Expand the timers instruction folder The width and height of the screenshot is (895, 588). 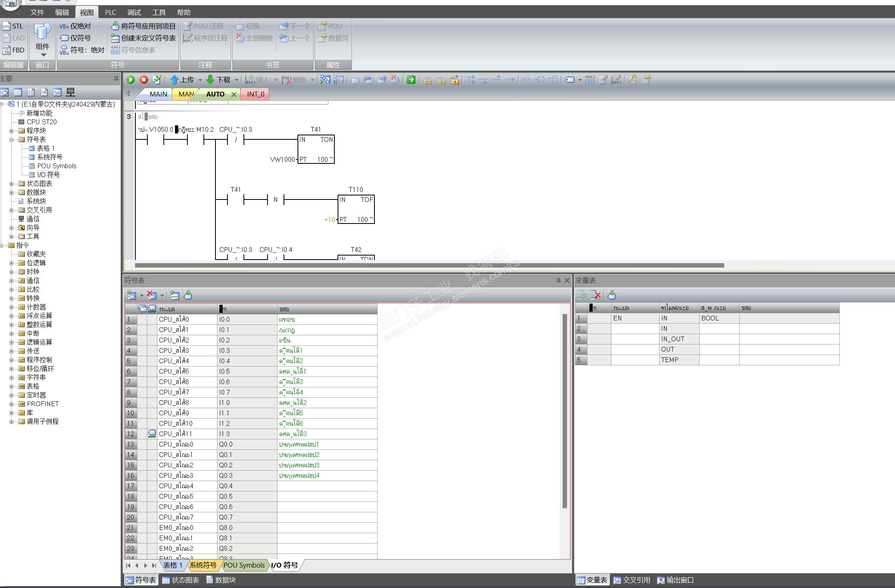(12, 395)
